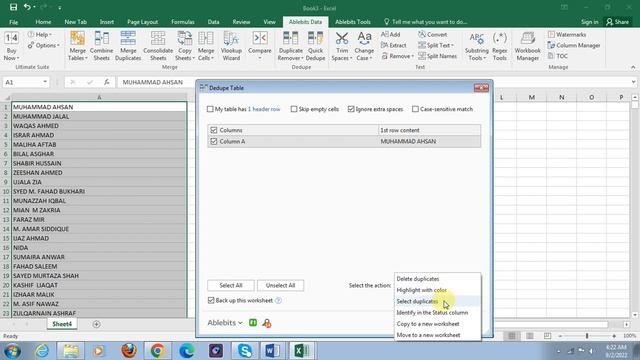Screen dimensions: 640x360
Task: Click the TOC tool
Action: pyautogui.click(x=558, y=56)
